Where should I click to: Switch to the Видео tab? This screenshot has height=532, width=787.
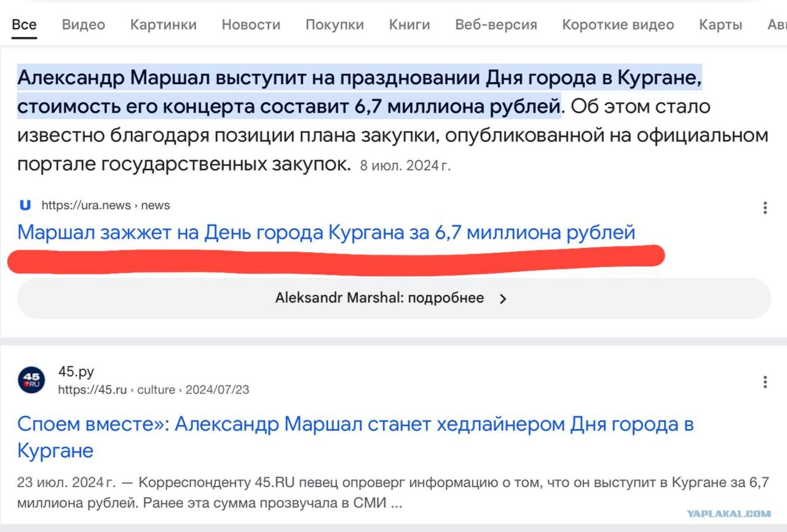pos(84,25)
